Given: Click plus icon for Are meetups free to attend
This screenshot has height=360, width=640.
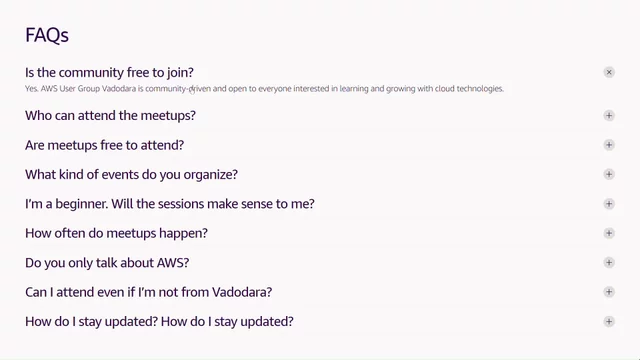Looking at the screenshot, I should 609,145.
